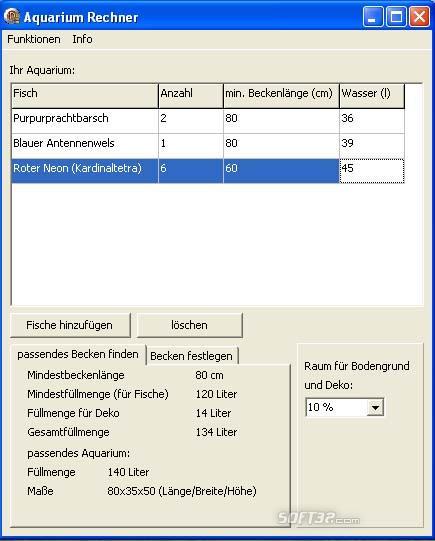
Task: Close the Aquarium Rechner window
Action: pos(419,17)
